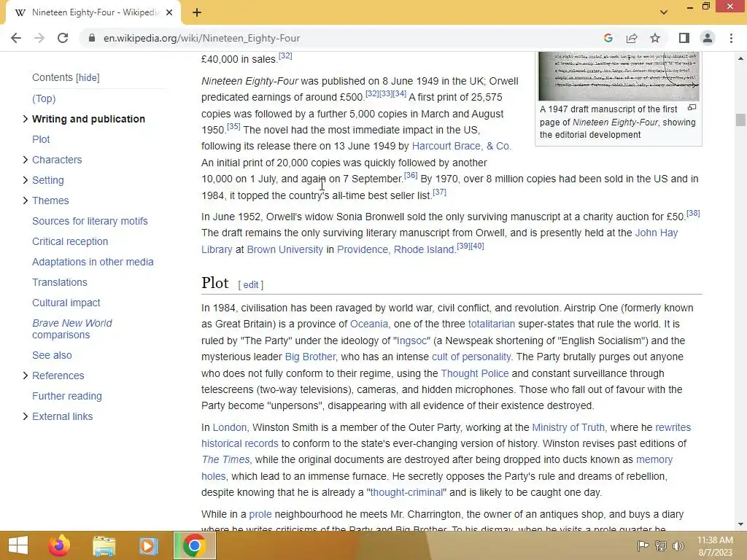Open the tab search dropdown arrow

tap(664, 12)
